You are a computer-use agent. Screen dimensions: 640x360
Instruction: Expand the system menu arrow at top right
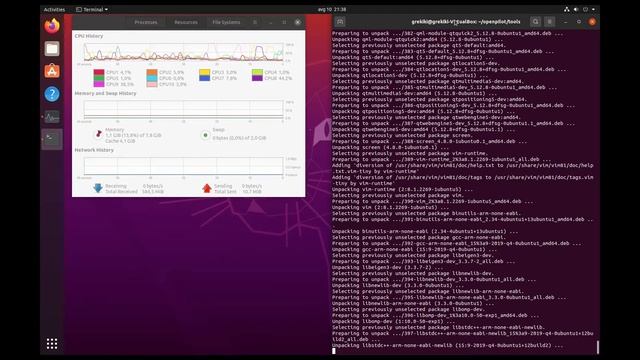coord(593,9)
